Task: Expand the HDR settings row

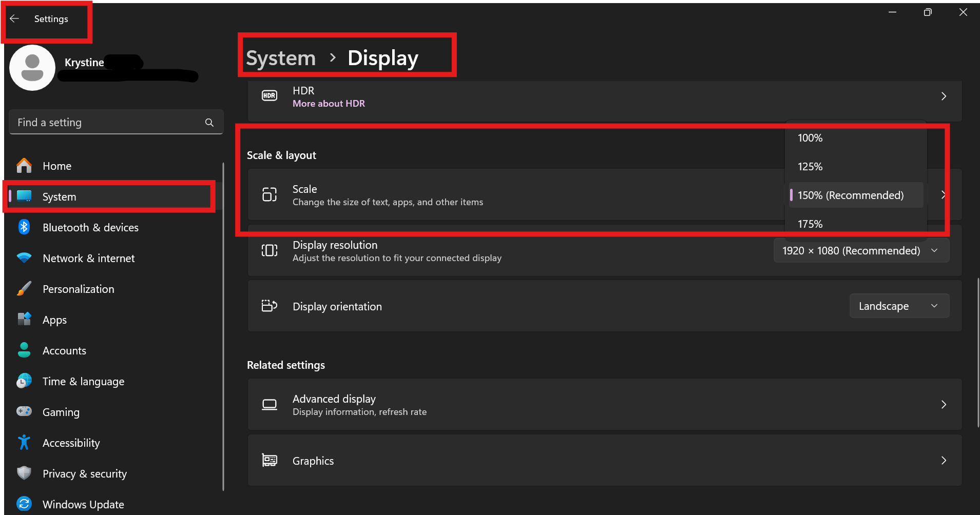Action: pyautogui.click(x=943, y=96)
